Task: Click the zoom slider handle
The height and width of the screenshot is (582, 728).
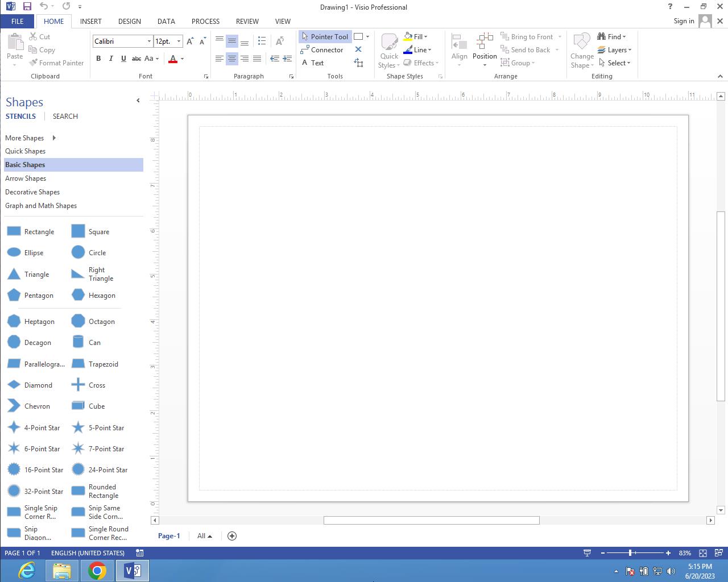Action: pos(630,553)
